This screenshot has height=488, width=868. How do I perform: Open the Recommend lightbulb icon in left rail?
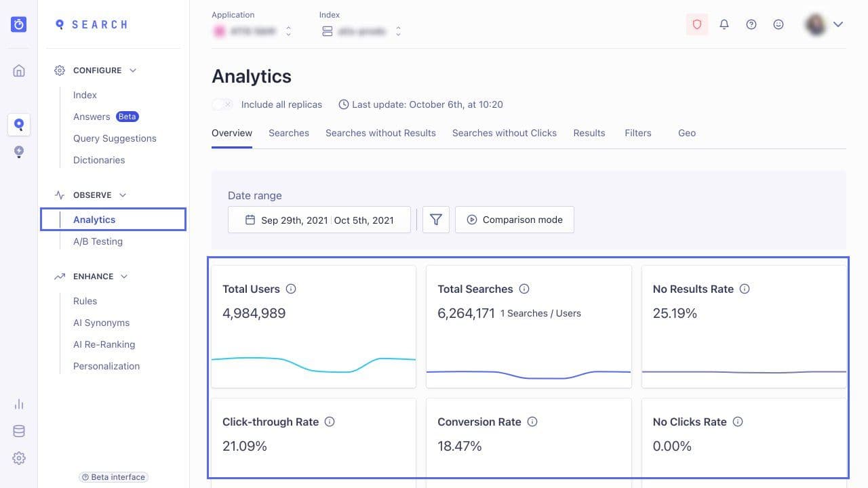point(19,152)
